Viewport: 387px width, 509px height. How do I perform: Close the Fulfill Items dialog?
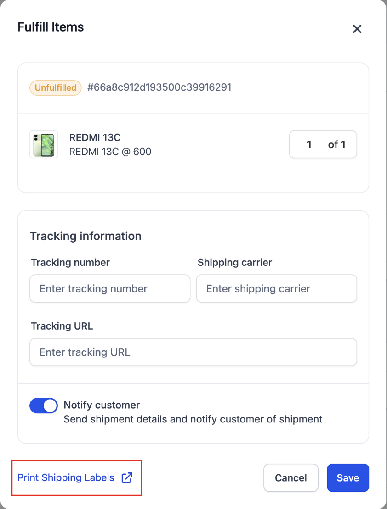(357, 29)
